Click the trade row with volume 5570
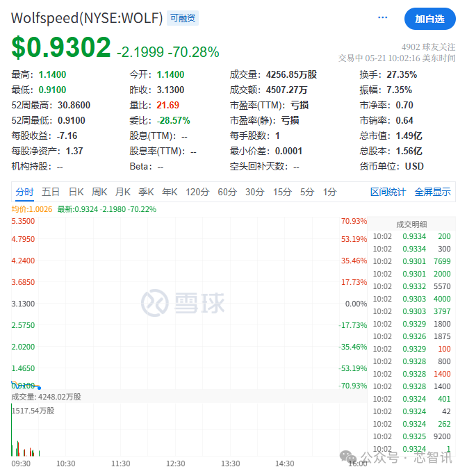Viewport: 467px width, 476px height. point(411,286)
